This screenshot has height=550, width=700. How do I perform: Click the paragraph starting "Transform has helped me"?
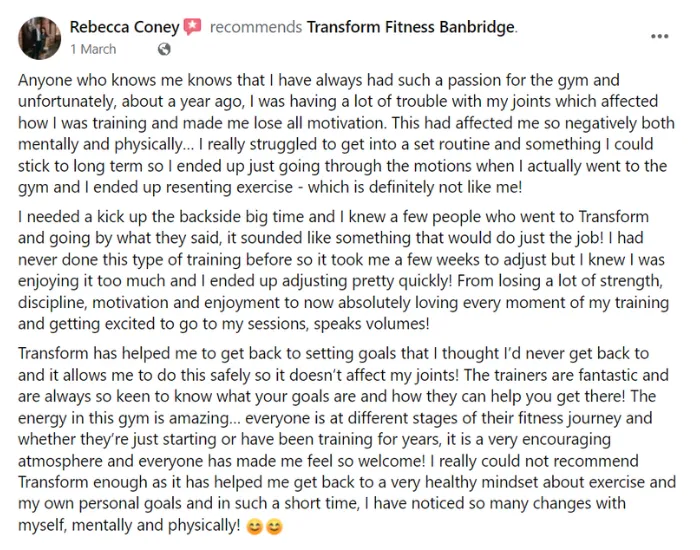(x=347, y=439)
